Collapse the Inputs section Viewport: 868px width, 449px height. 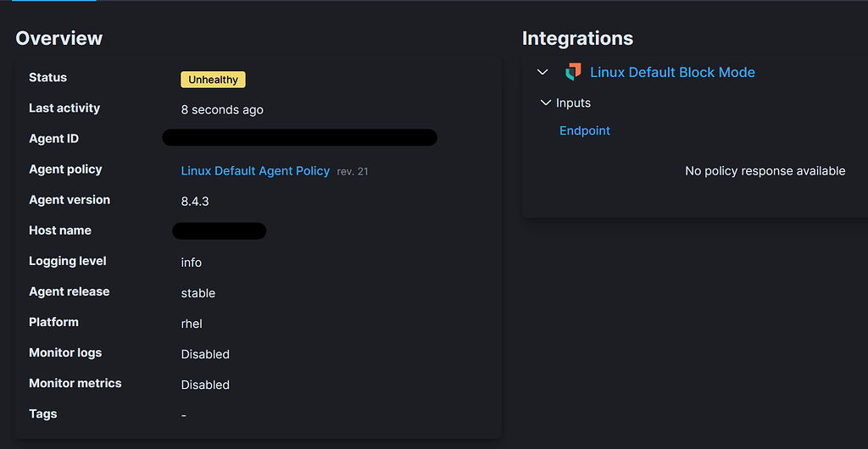pyautogui.click(x=546, y=103)
